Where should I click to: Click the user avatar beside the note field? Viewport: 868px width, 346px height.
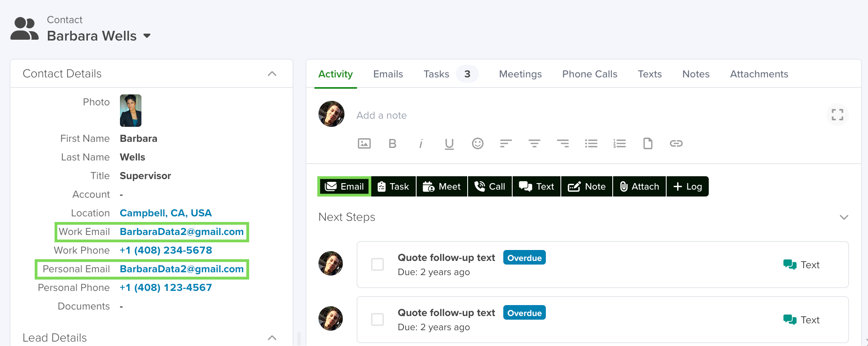(x=331, y=114)
